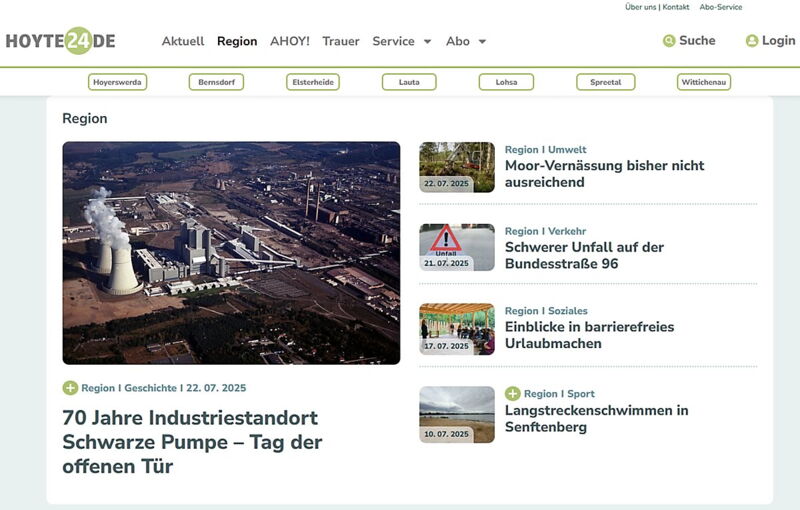
Task: Open the Abo-Service link
Action: pyautogui.click(x=721, y=7)
